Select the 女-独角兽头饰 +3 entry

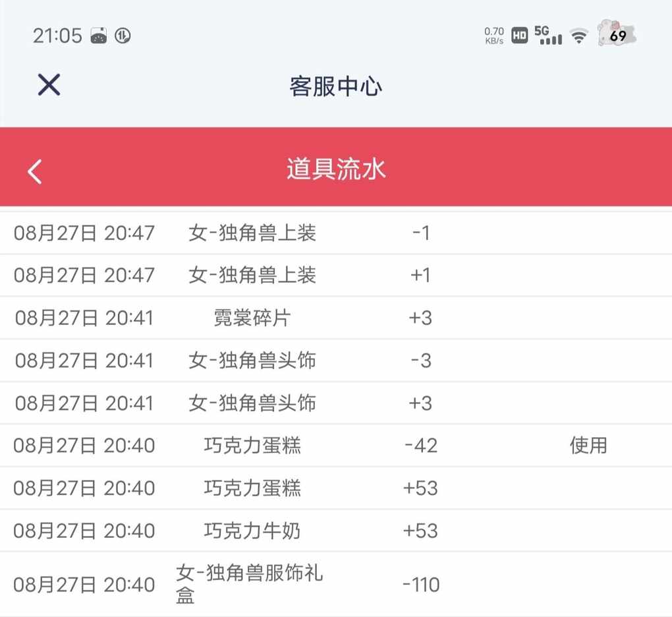point(336,403)
